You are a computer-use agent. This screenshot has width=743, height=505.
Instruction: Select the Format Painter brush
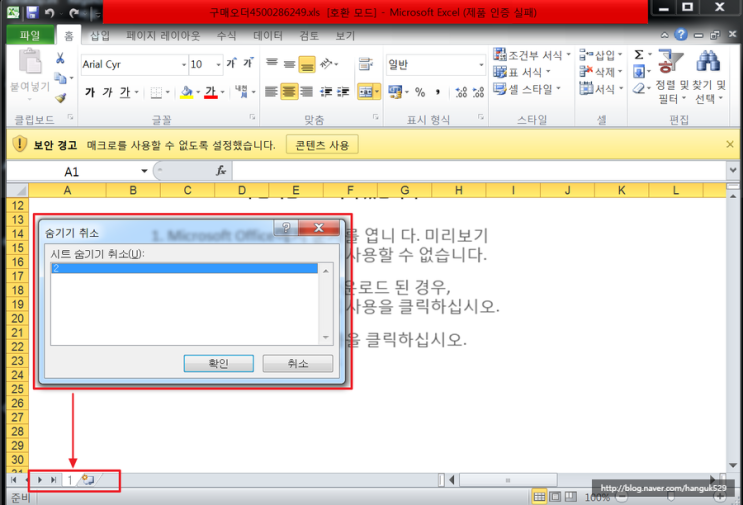pos(60,98)
